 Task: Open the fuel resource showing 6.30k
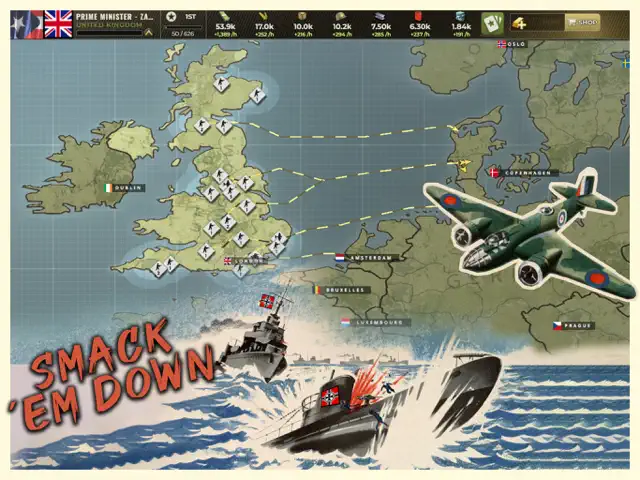[419, 25]
